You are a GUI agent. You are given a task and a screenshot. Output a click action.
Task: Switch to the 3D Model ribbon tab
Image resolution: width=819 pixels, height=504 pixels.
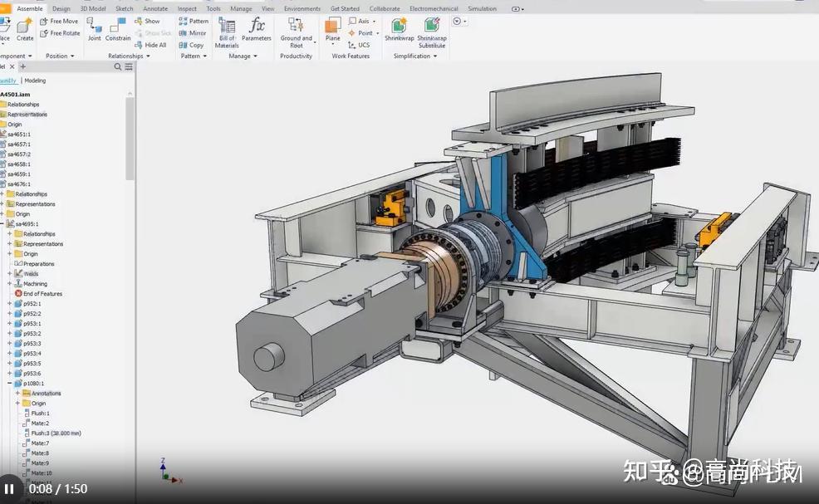[93, 9]
